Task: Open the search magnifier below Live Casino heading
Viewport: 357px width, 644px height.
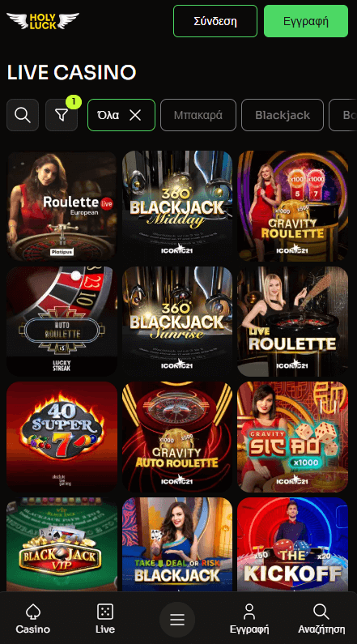Action: (x=23, y=115)
